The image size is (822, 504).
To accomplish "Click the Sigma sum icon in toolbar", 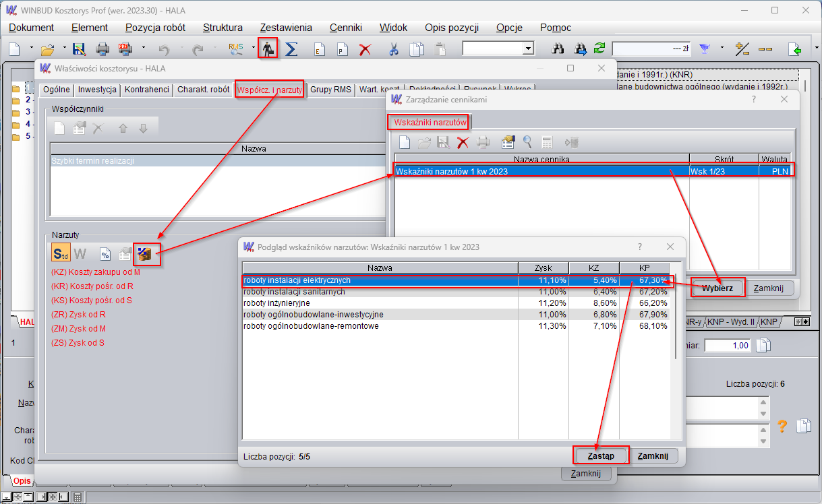I will [x=291, y=49].
